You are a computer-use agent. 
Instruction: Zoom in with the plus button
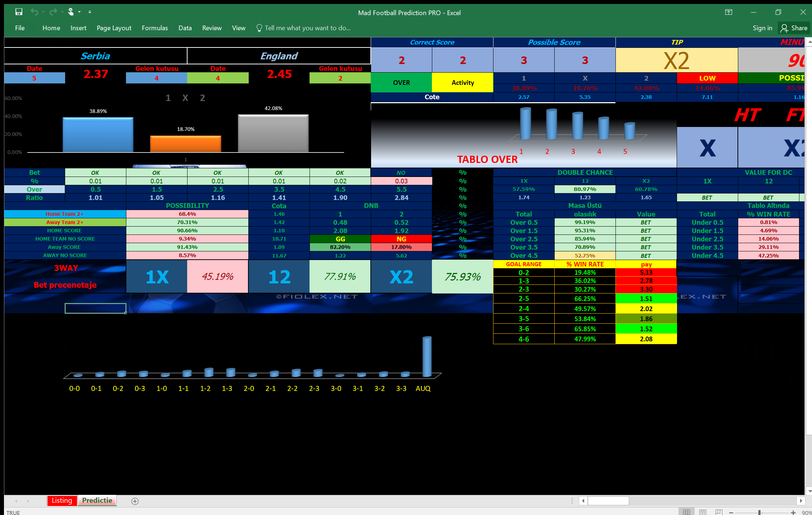(793, 512)
